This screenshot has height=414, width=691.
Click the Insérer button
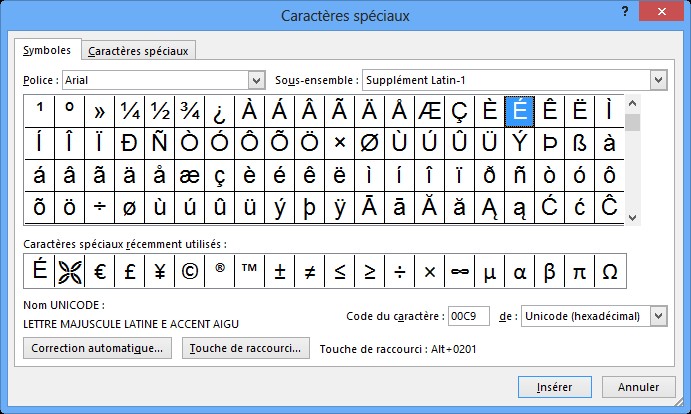pyautogui.click(x=554, y=386)
